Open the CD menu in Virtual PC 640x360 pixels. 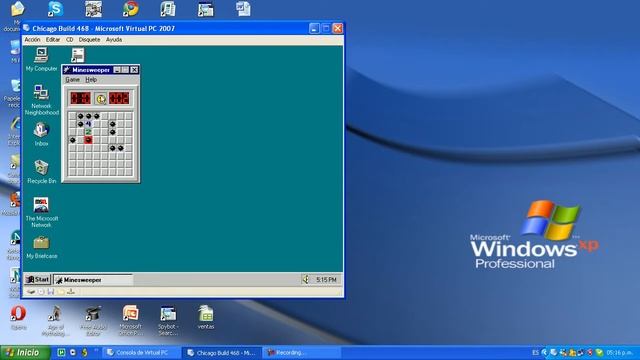pyautogui.click(x=70, y=40)
